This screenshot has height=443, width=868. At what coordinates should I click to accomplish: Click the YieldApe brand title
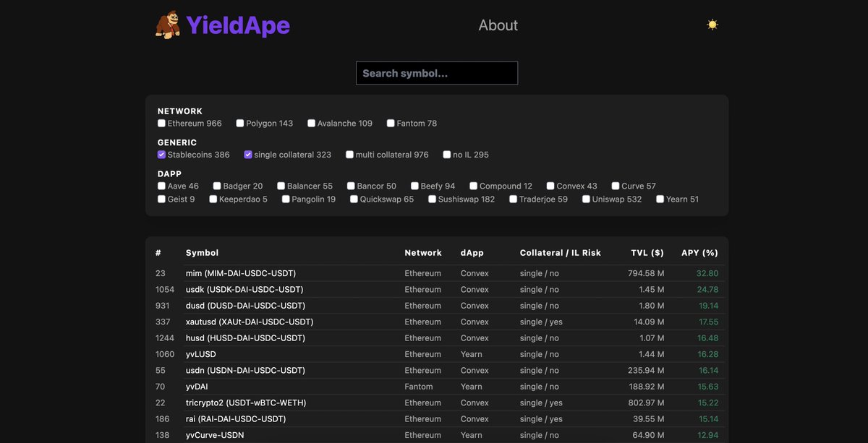click(238, 25)
